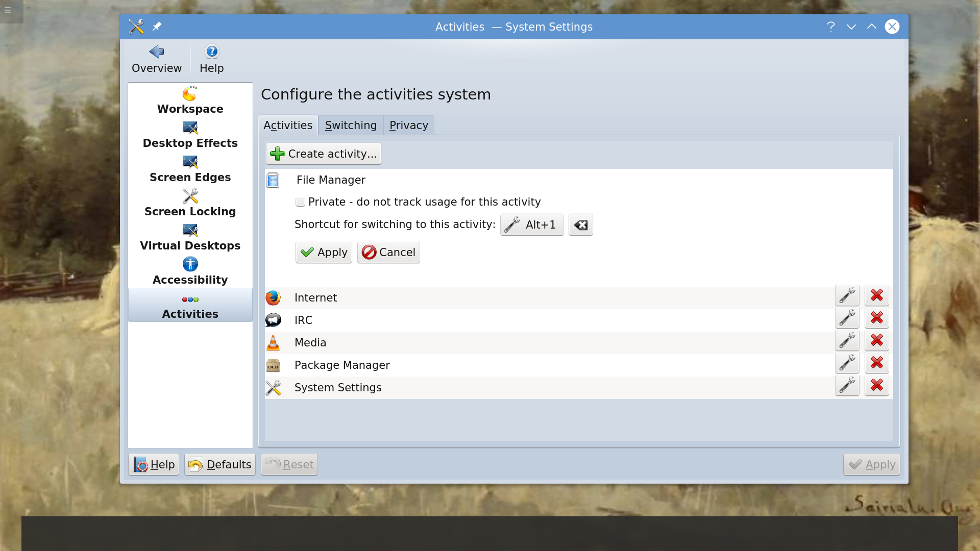This screenshot has width=980, height=551.
Task: Change the Alt+1 shortcut button
Action: coord(532,225)
